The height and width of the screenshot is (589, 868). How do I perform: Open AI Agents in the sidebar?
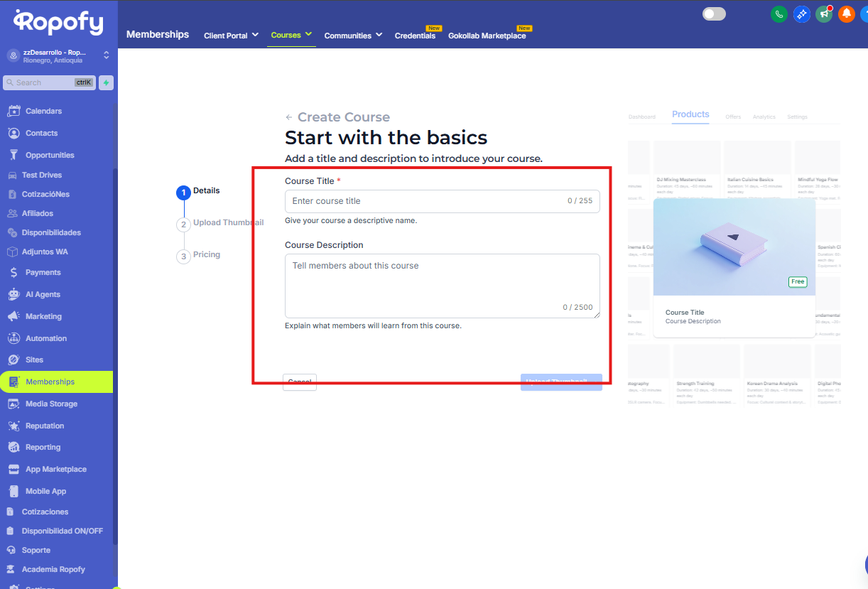point(43,294)
